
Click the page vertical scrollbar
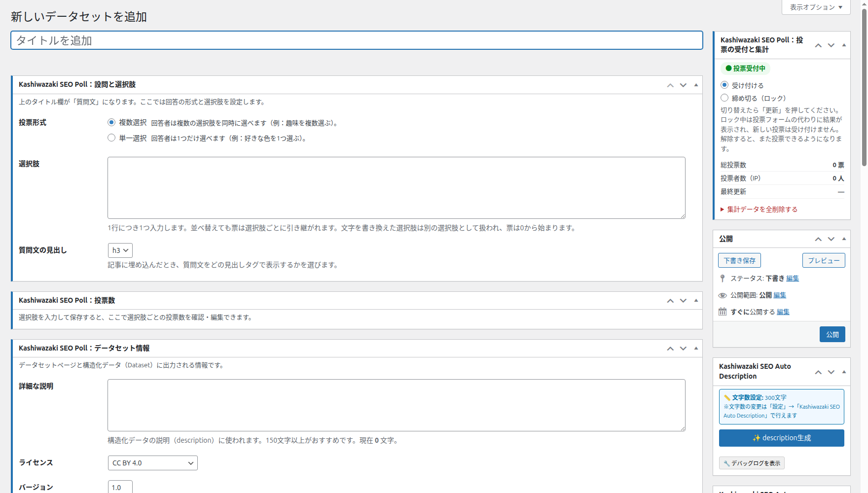click(864, 87)
